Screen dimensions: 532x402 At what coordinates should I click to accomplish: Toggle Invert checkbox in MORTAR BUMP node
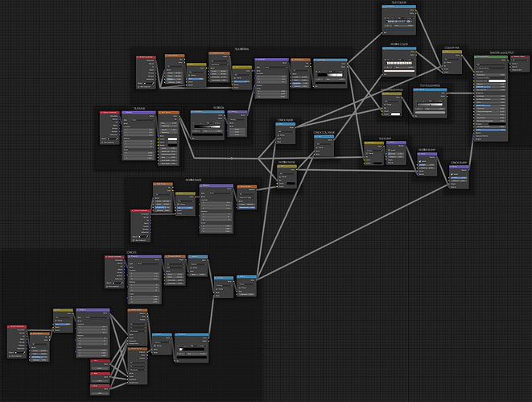[x=420, y=162]
